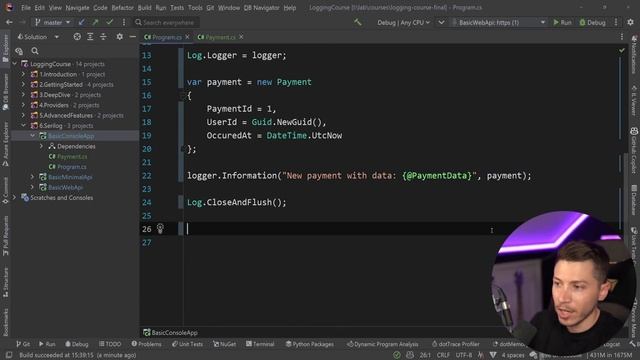Expand the 2.GettingStarted folder
Viewport: 640px width, 360px height.
[23, 84]
